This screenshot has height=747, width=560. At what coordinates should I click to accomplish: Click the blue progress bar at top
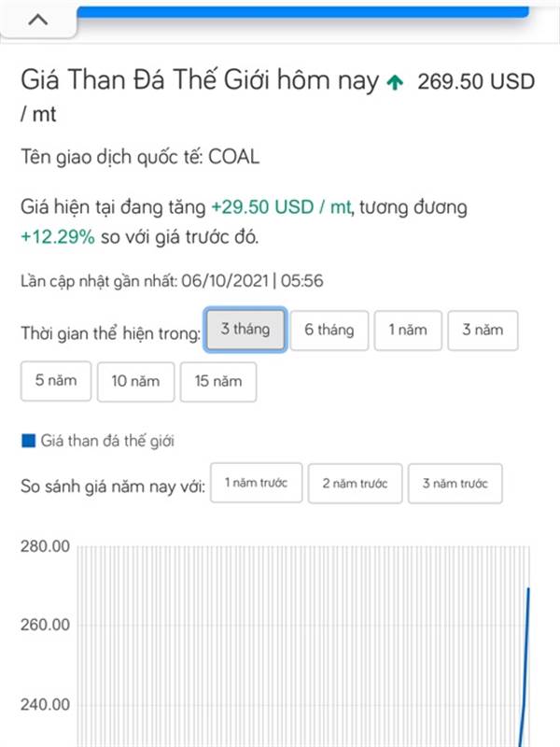coord(302,11)
